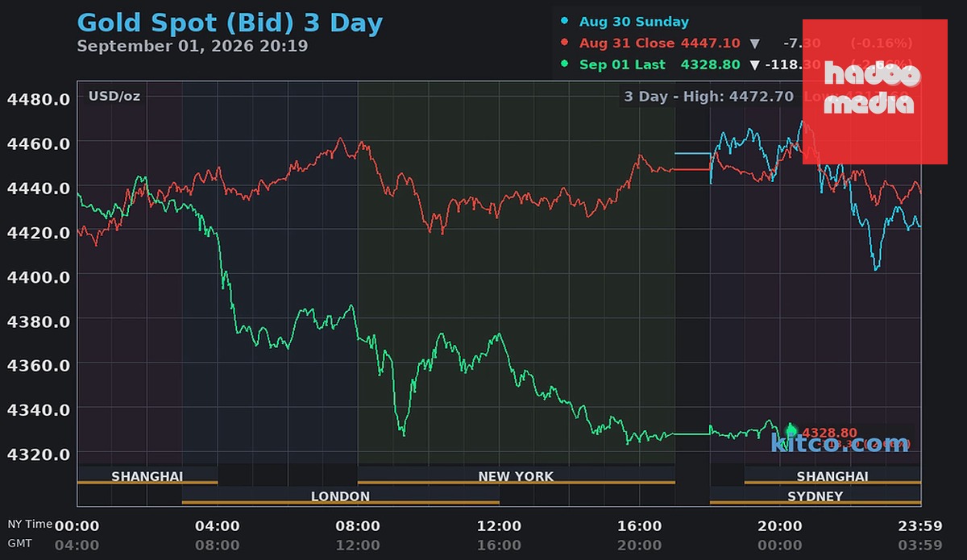Click NY time 16:00 tick label
This screenshot has width=967, height=560.
coord(639,526)
